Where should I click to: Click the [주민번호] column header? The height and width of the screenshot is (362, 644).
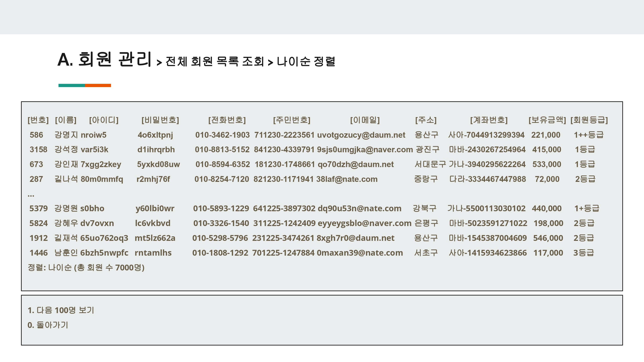click(x=292, y=120)
